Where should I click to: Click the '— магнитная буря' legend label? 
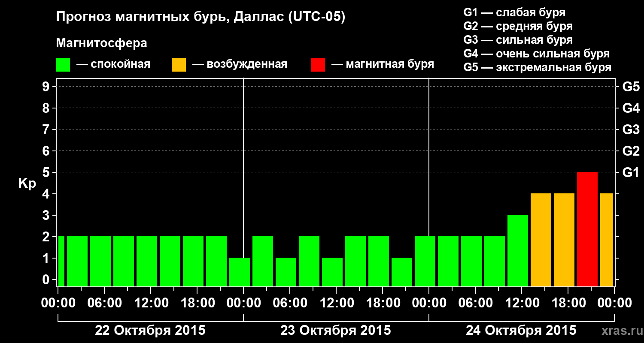point(383,64)
